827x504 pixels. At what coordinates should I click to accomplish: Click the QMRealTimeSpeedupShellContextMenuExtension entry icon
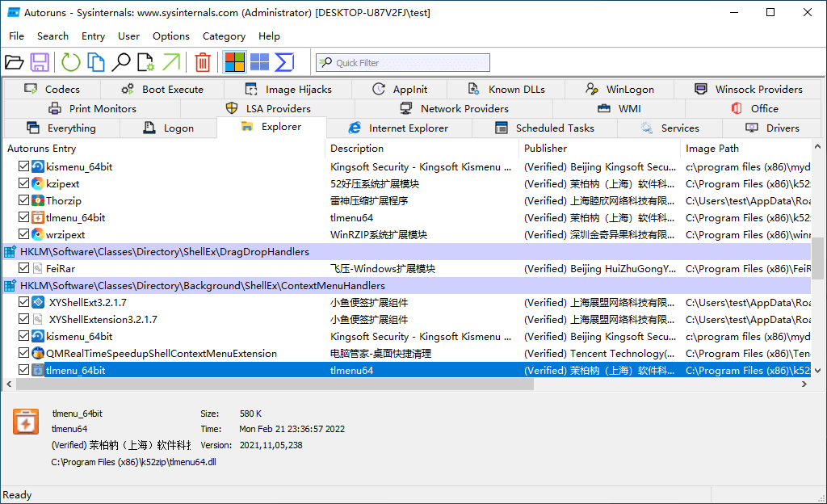(37, 353)
